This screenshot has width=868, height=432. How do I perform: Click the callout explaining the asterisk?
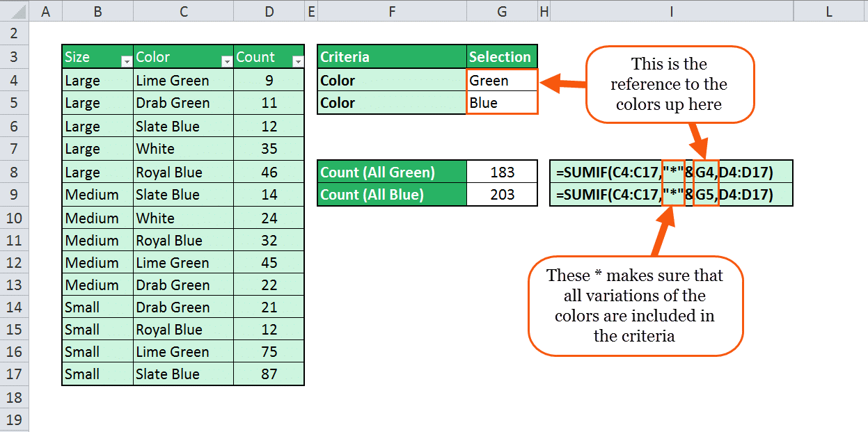tap(635, 305)
